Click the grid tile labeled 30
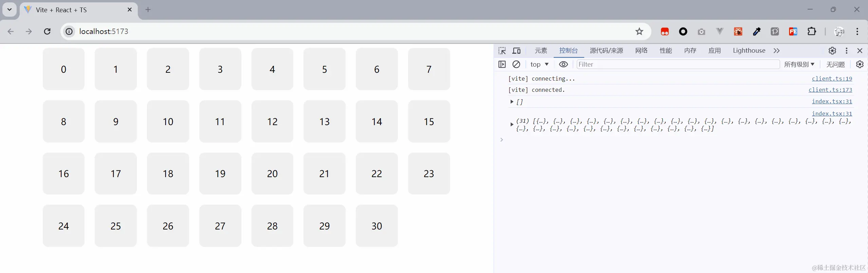Image resolution: width=868 pixels, height=273 pixels. click(377, 226)
